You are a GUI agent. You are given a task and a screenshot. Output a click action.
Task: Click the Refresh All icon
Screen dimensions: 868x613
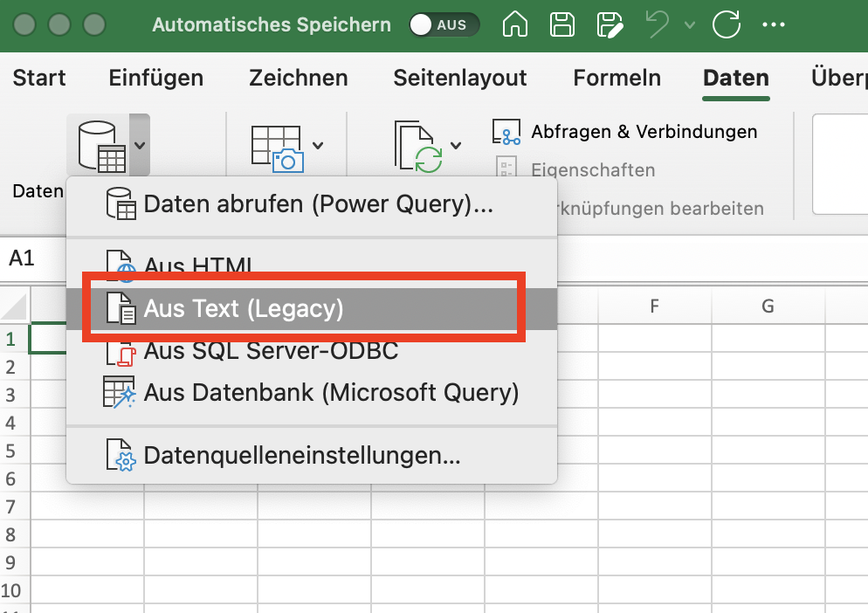[x=417, y=147]
